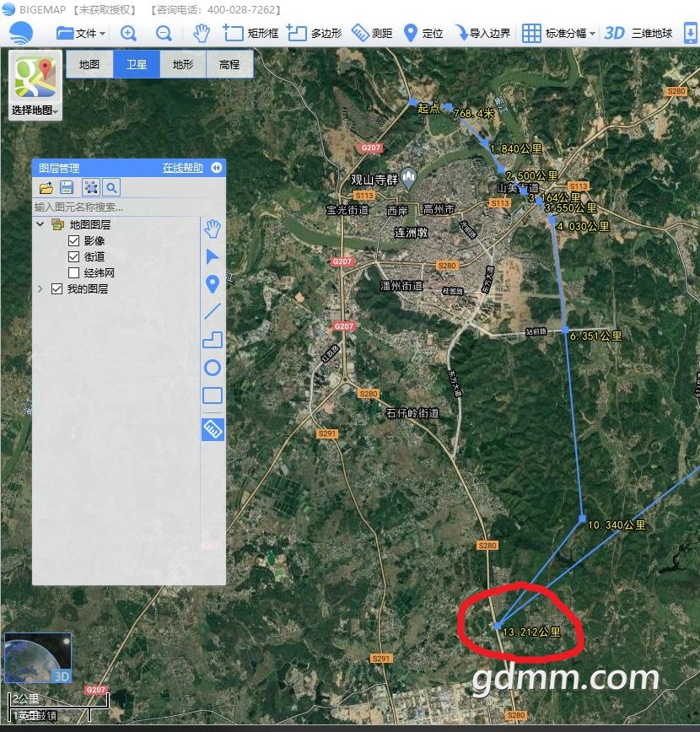Click the 高州市 city label on map
700x732 pixels.
coord(439,209)
